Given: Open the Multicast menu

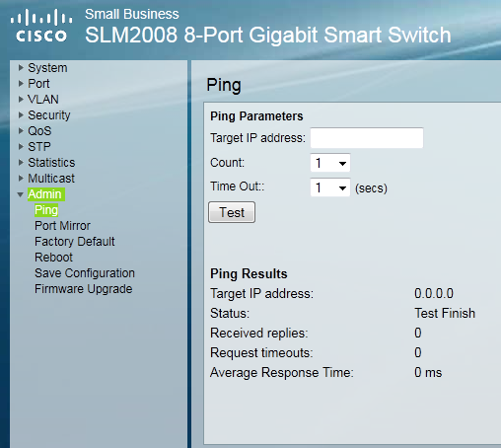Looking at the screenshot, I should point(51,179).
